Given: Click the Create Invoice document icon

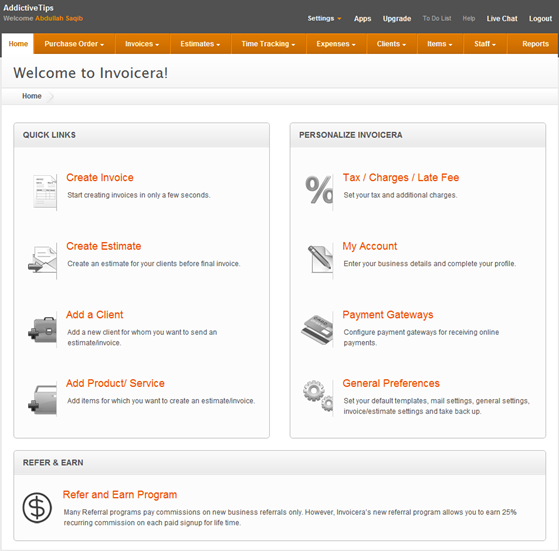Looking at the screenshot, I should (x=45, y=192).
